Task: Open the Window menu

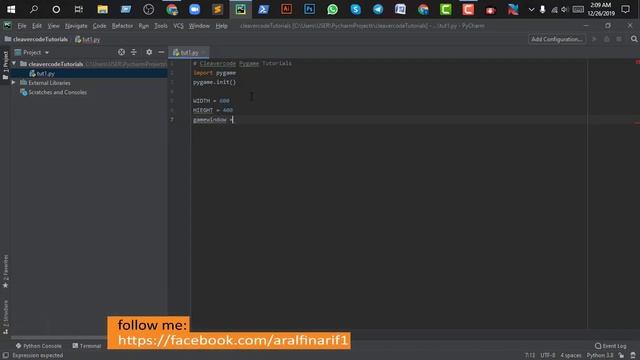Action: coord(199,26)
